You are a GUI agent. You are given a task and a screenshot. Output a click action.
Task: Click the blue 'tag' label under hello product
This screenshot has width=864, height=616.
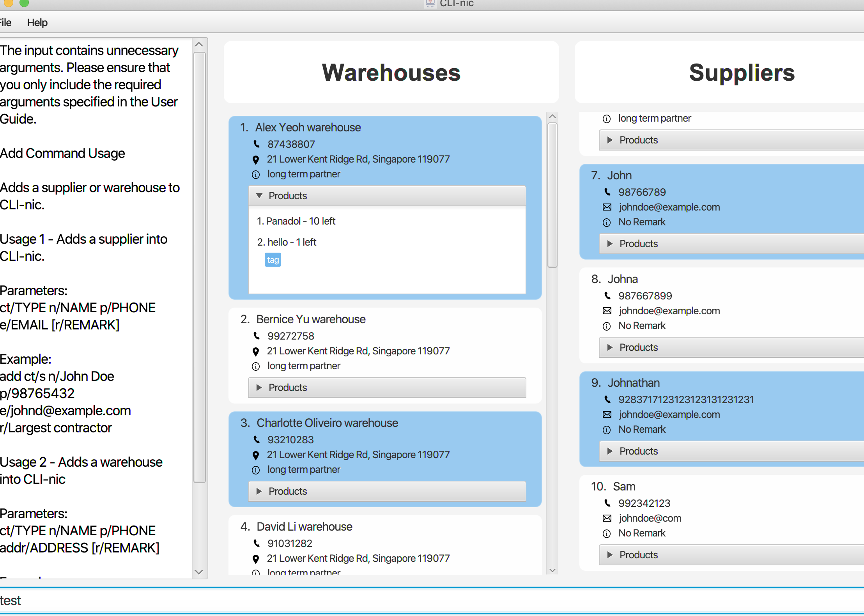[273, 260]
